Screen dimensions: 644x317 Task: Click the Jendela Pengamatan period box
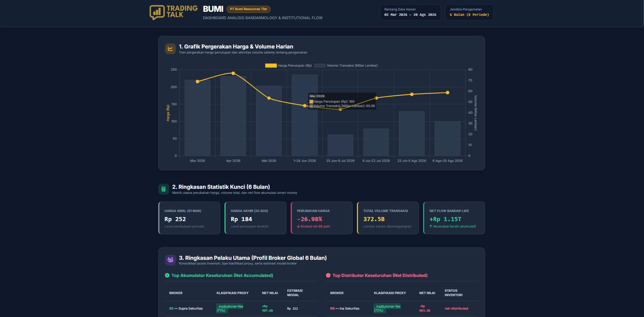[x=469, y=12]
